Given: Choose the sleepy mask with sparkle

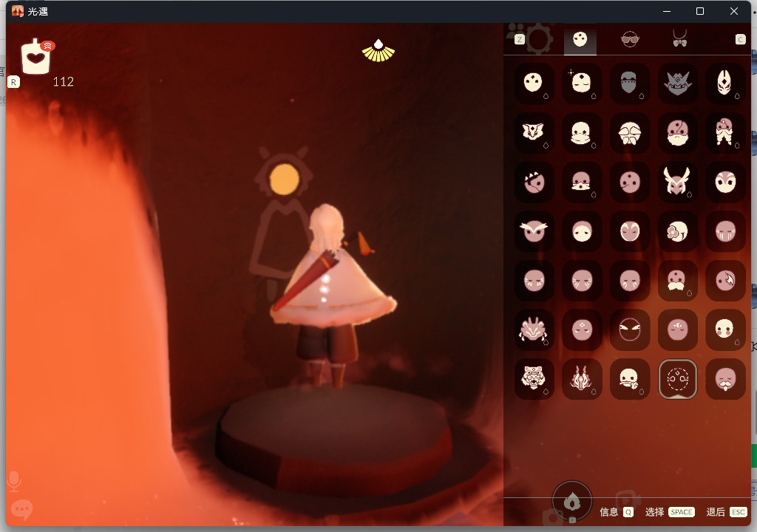Looking at the screenshot, I should click(x=581, y=83).
